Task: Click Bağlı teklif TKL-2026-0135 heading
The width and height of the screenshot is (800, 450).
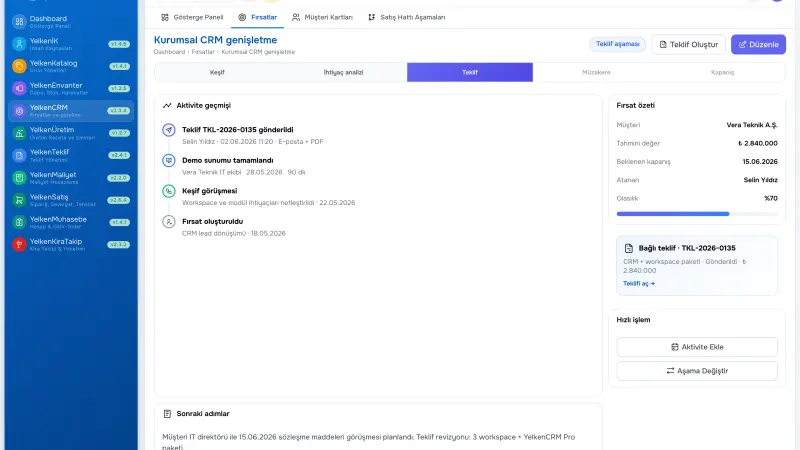Action: [x=687, y=248]
